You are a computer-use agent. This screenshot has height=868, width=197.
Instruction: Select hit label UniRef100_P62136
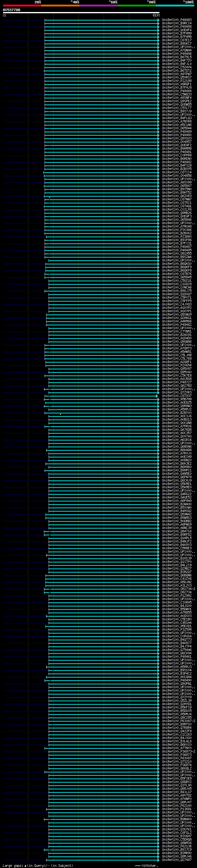tap(177, 846)
